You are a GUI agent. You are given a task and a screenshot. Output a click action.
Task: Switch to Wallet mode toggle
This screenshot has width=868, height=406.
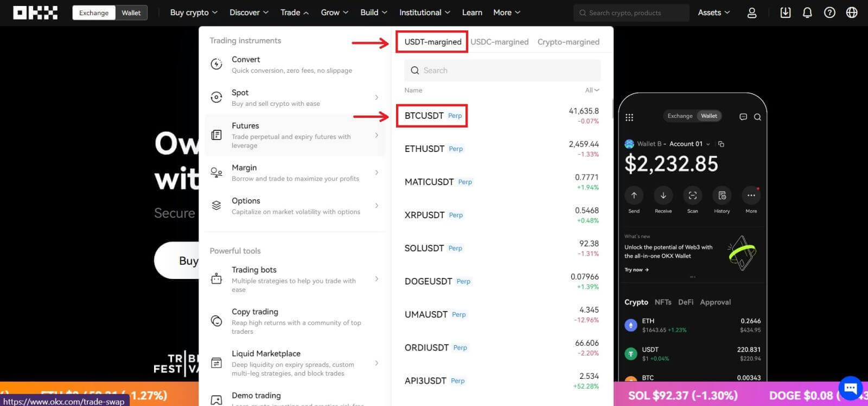pyautogui.click(x=131, y=12)
